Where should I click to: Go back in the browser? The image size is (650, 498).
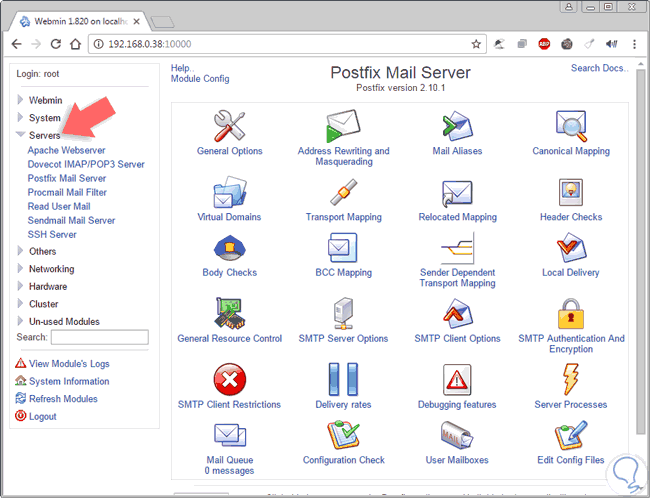(x=17, y=44)
